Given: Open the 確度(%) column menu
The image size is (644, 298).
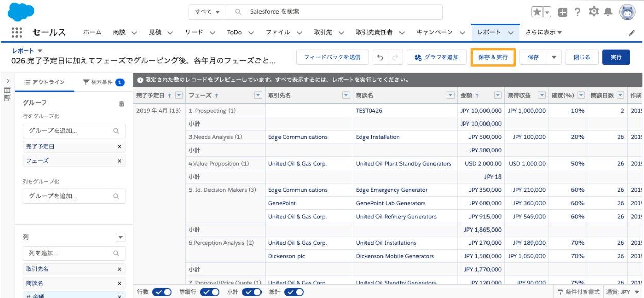Looking at the screenshot, I should [x=581, y=95].
